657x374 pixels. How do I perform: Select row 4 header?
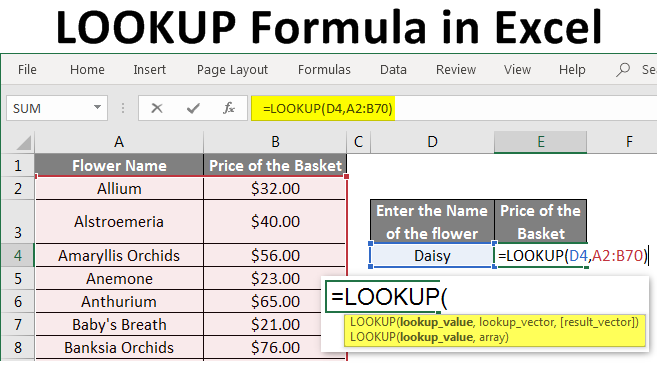(18, 255)
